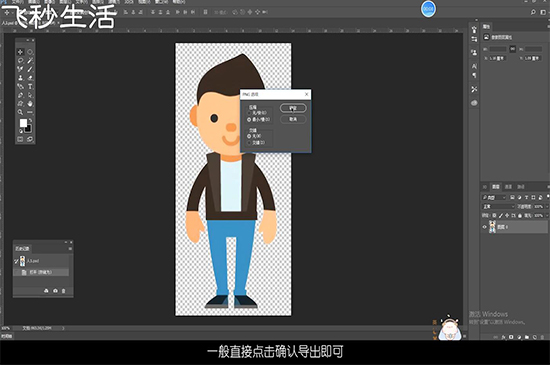Confirm PNG options with 确定 button
Viewport: 550px width, 365px height.
pos(293,108)
